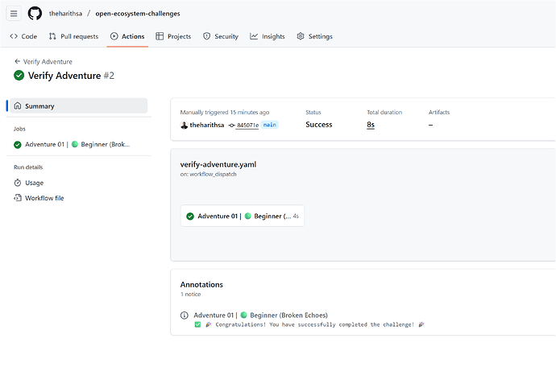Switch to the Code tab
The width and height of the screenshot is (556, 392).
(23, 36)
